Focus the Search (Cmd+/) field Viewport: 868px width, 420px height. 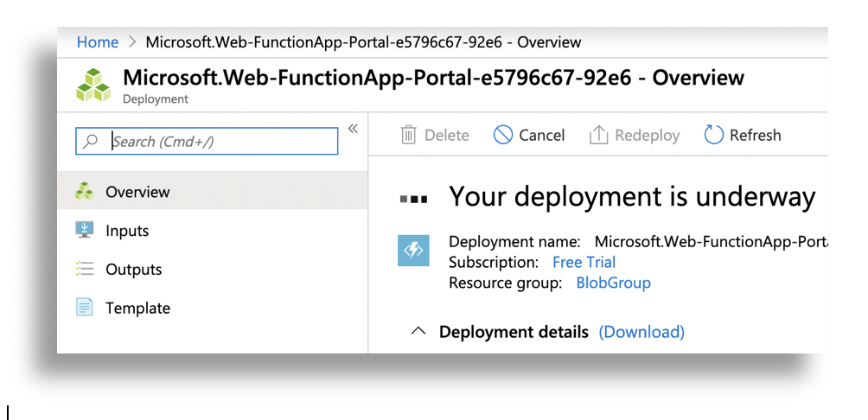207,141
